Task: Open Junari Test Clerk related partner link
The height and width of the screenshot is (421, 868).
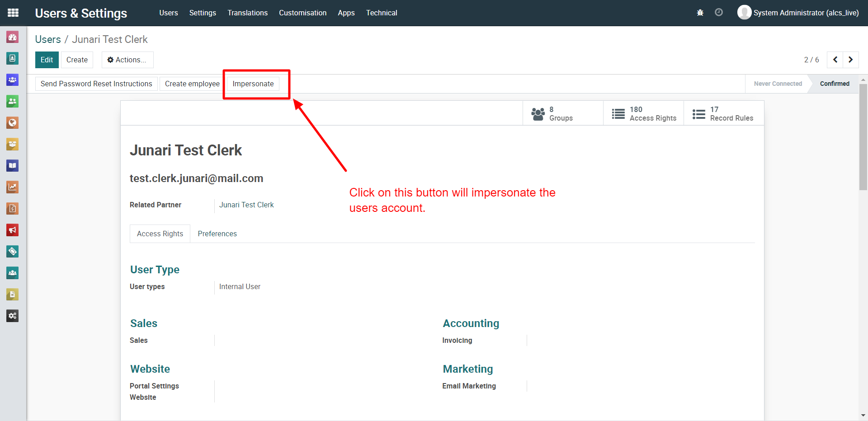Action: [x=246, y=205]
